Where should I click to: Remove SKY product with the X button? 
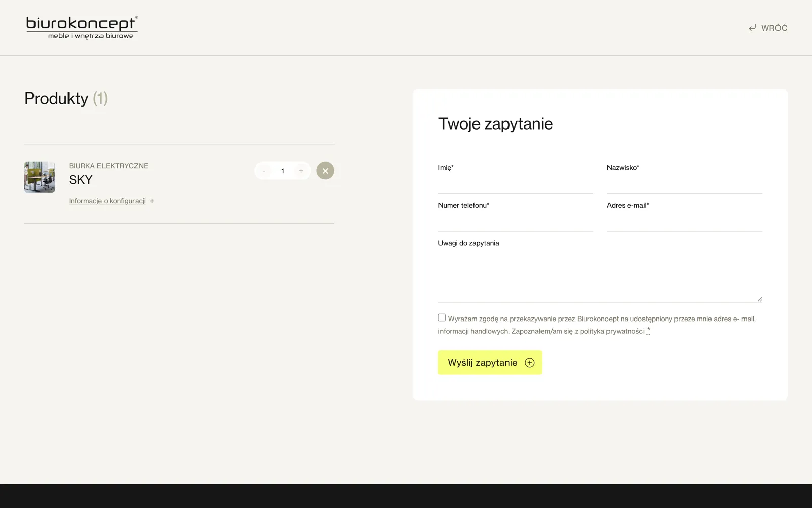pos(325,171)
